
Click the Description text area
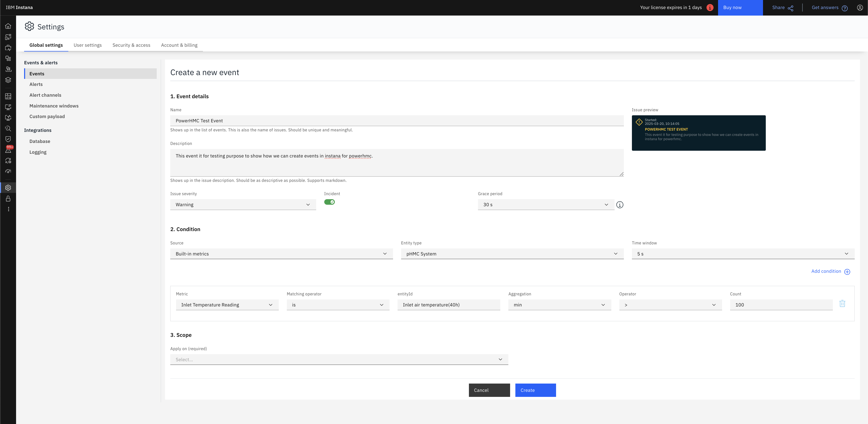[x=397, y=163]
